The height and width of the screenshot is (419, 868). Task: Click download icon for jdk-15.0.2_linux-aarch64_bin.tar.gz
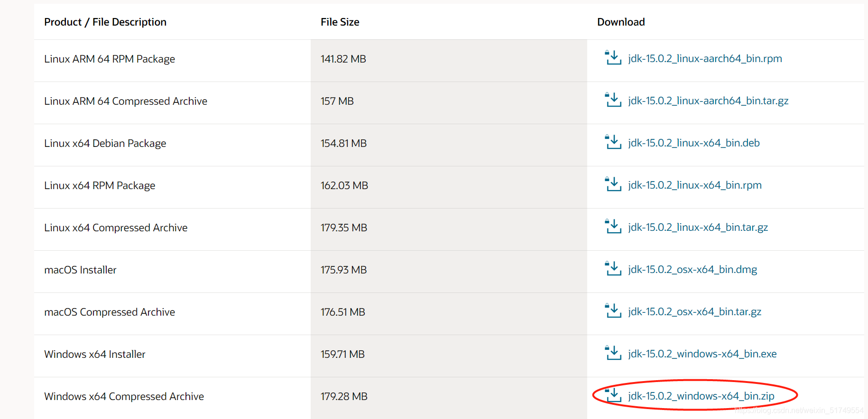point(613,100)
